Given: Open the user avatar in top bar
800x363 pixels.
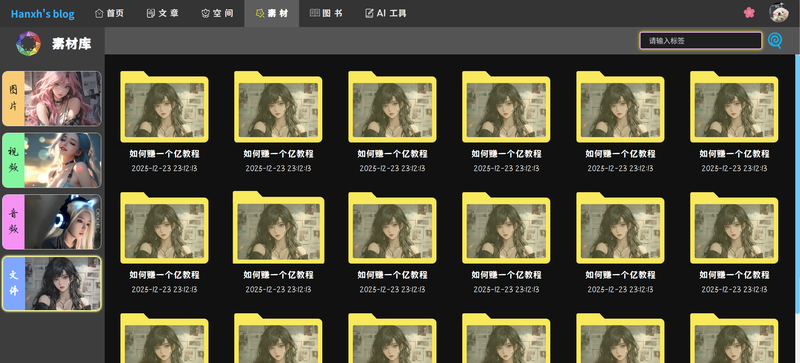Looking at the screenshot, I should [779, 13].
